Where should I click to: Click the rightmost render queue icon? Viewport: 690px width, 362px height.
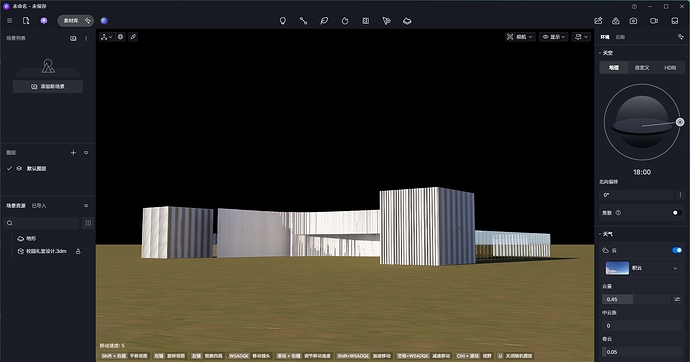coord(675,21)
